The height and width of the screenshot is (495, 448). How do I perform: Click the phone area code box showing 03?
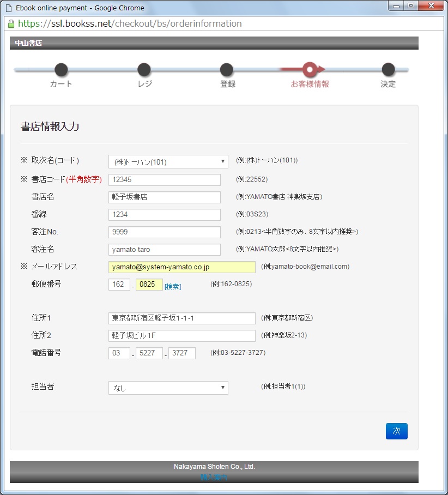pyautogui.click(x=119, y=353)
